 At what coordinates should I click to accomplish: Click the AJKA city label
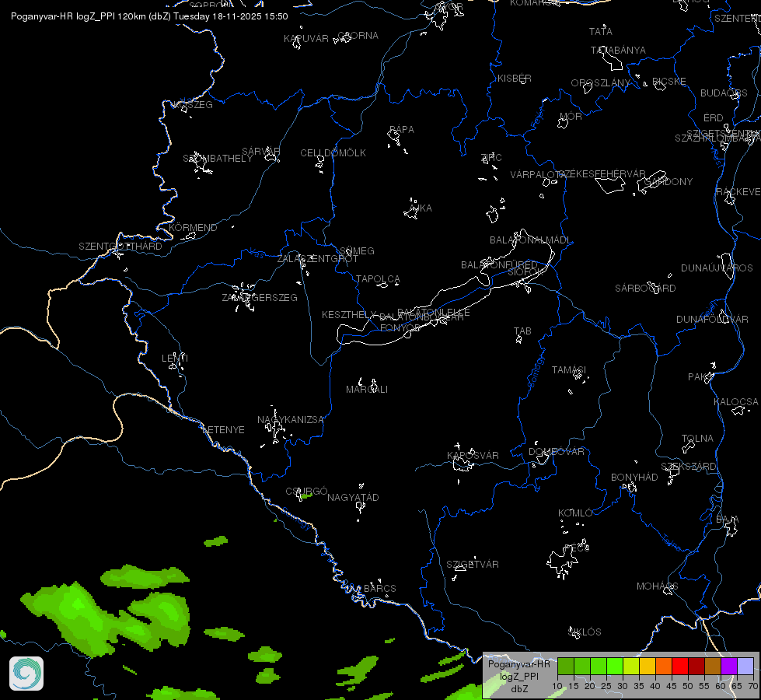click(x=421, y=208)
